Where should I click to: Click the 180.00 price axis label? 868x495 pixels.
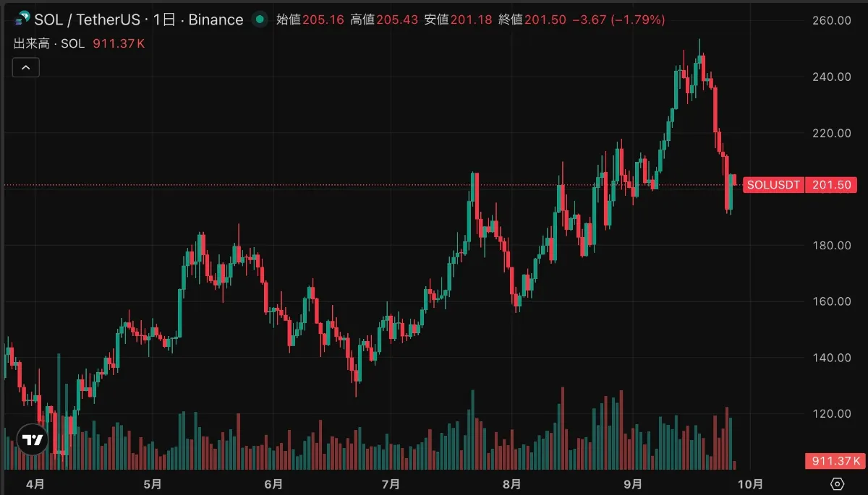[x=830, y=245]
